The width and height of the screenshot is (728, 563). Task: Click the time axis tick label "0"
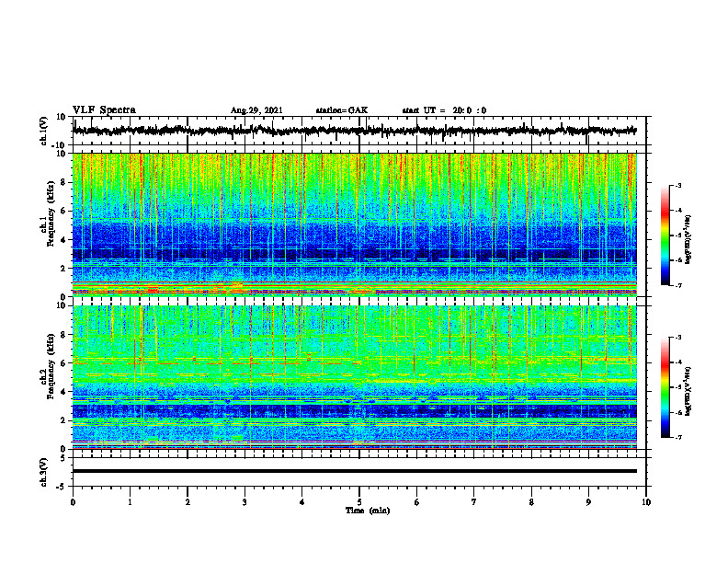click(73, 502)
